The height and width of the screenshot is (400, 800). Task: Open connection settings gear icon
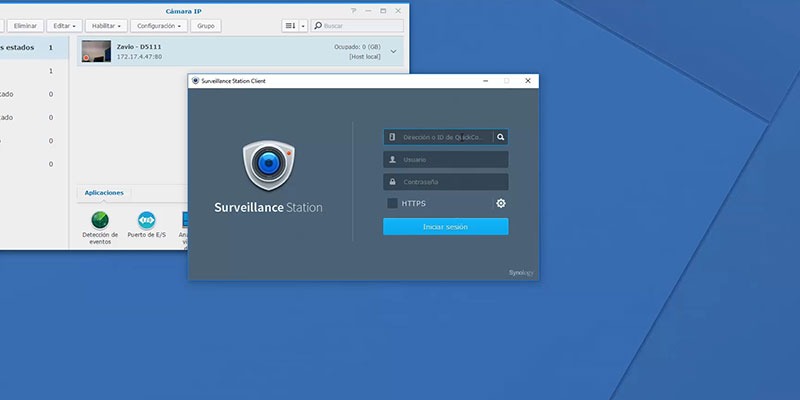point(501,204)
